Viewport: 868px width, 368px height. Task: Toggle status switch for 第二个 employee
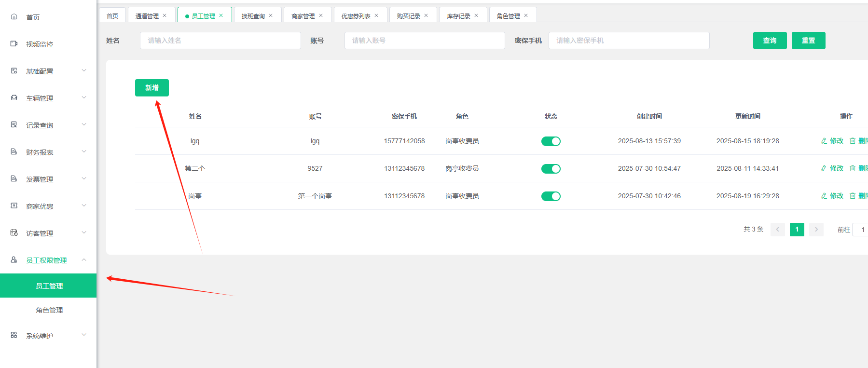coord(551,169)
